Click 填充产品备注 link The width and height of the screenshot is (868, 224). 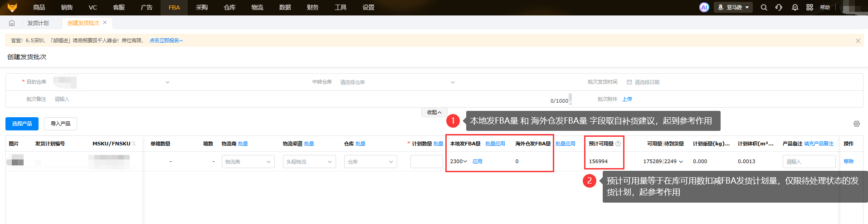click(819, 144)
